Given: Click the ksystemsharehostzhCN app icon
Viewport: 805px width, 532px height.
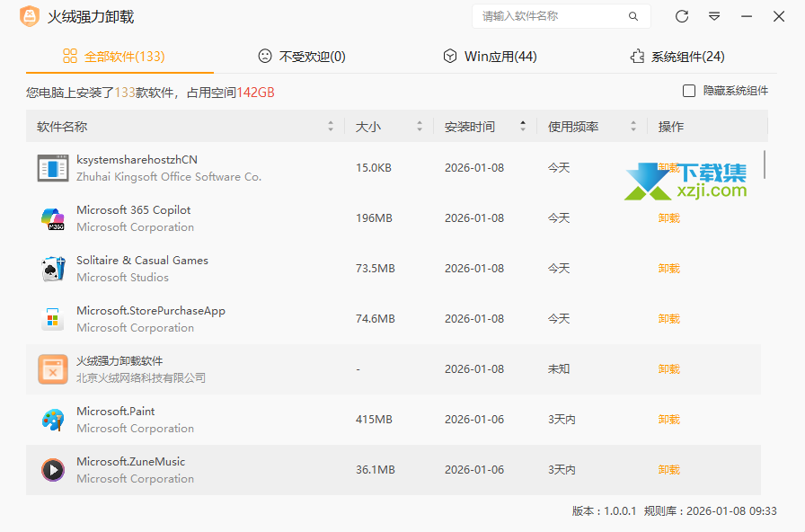Looking at the screenshot, I should coord(53,168).
